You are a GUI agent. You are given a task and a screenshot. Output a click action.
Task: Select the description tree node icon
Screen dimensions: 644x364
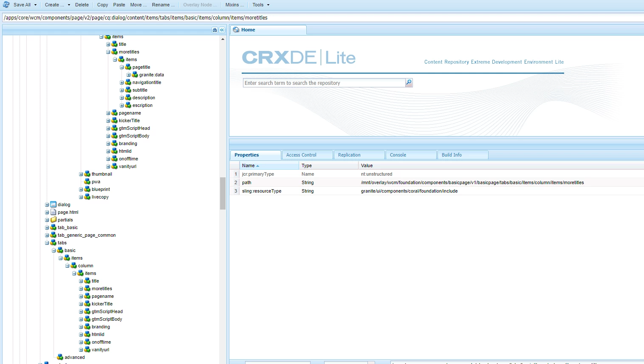(128, 98)
